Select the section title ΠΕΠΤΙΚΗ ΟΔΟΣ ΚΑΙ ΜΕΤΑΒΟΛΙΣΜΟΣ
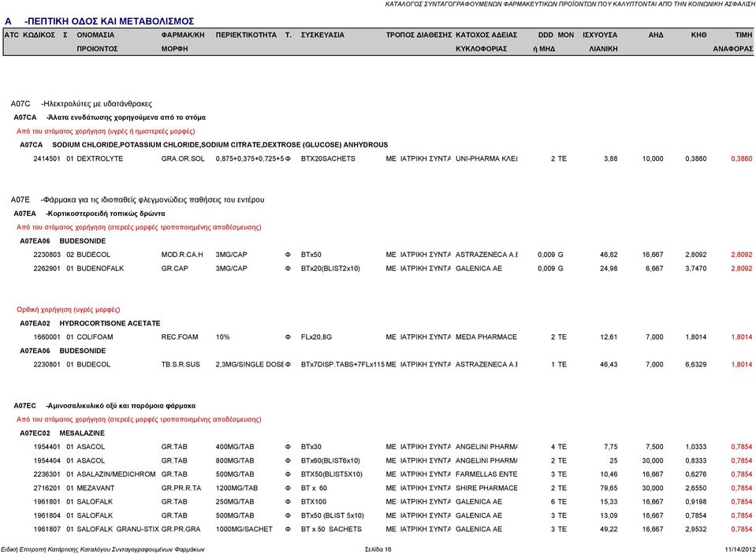Viewport: 756px width, 554px height. pos(110,21)
